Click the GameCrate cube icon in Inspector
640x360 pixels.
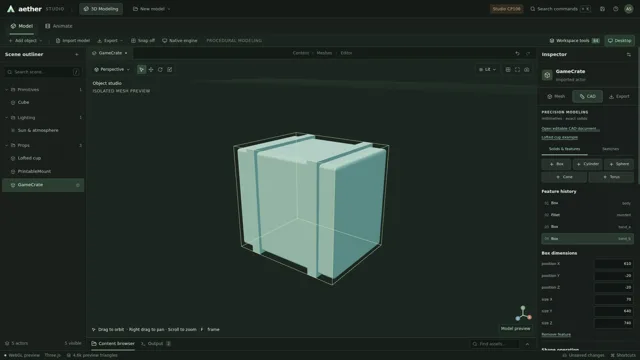547,75
